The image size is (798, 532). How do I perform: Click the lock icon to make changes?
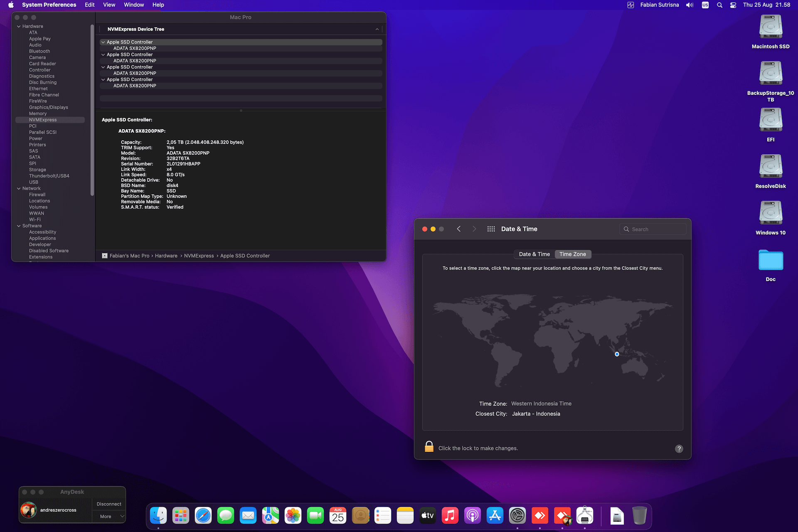point(429,447)
